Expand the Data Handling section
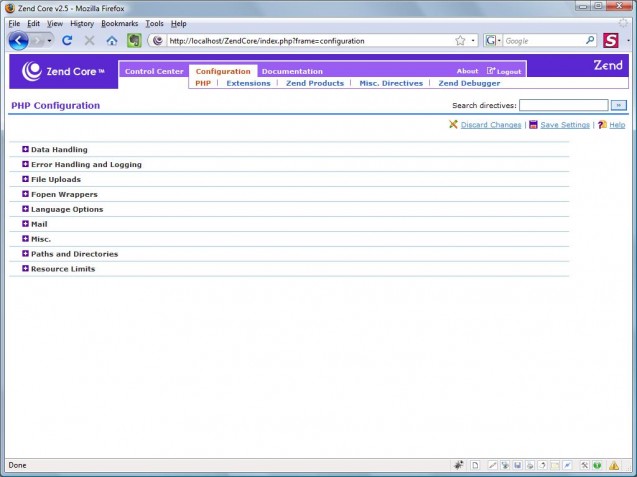 point(25,149)
